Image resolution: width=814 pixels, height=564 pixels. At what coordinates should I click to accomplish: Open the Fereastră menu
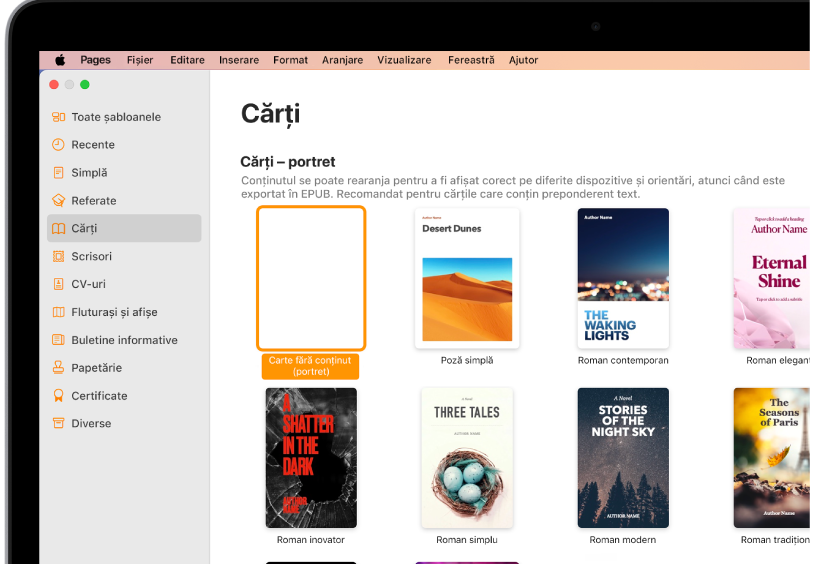471,60
